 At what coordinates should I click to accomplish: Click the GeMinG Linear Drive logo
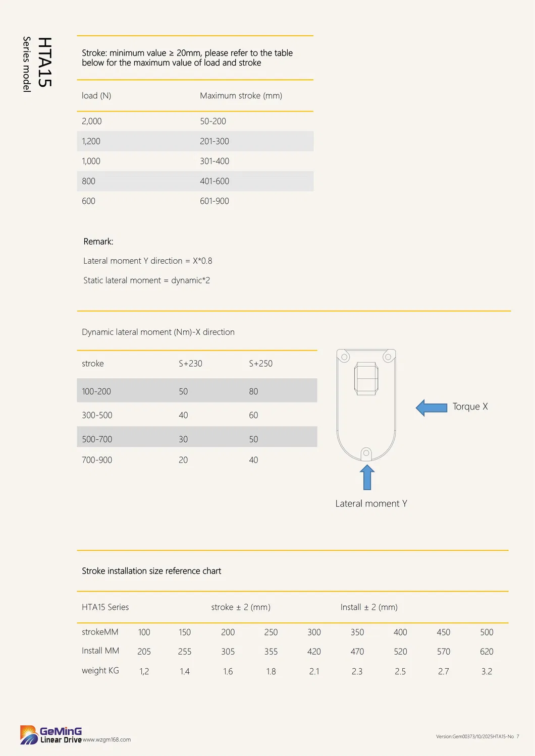[x=50, y=734]
